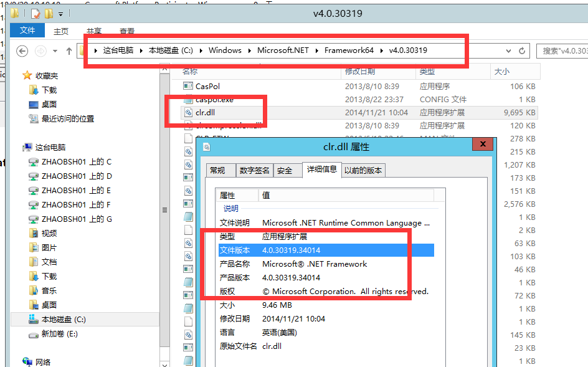The image size is (588, 367).
Task: Select 新加卷 (E:) drive
Action: coord(59,334)
